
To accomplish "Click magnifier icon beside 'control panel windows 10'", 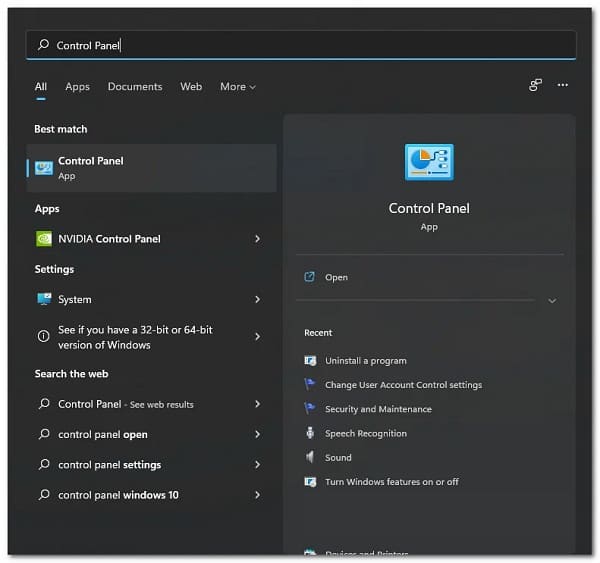I will 44,494.
